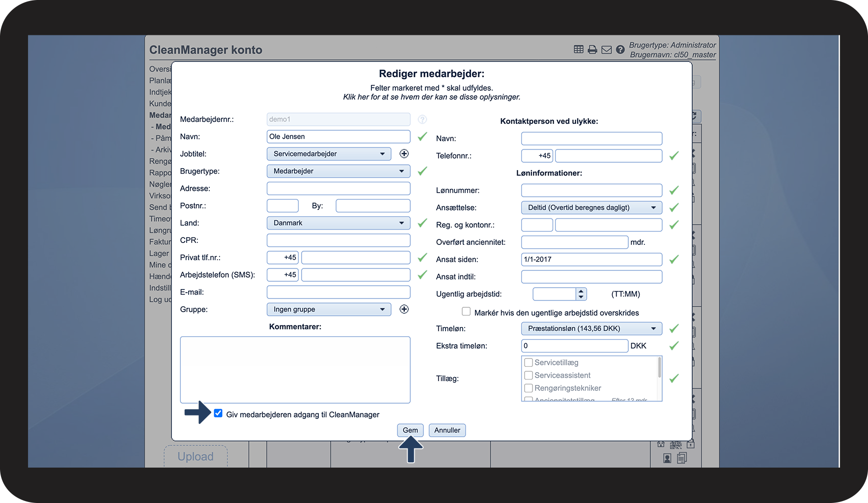
Task: Click green checkmark beside Tillæg list
Action: point(674,378)
